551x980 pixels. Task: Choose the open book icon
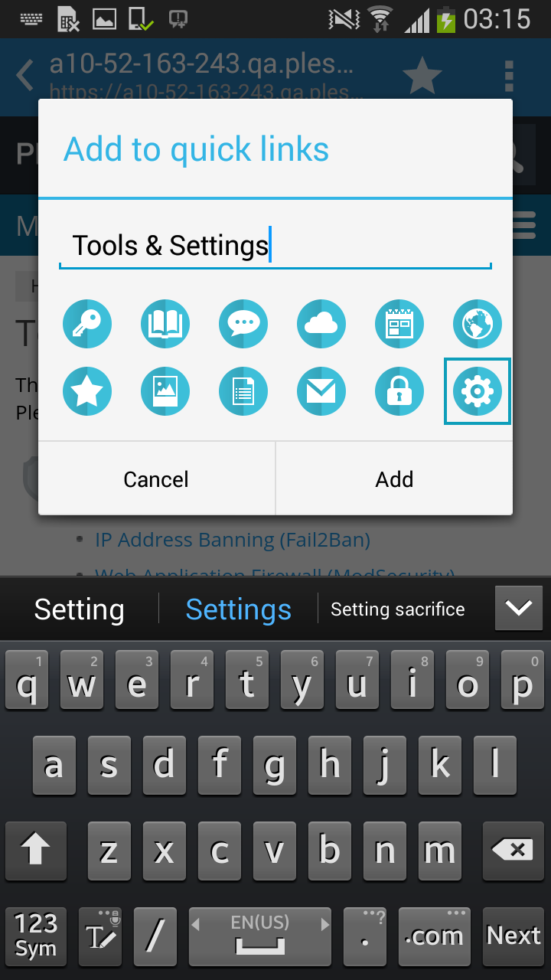pos(165,324)
